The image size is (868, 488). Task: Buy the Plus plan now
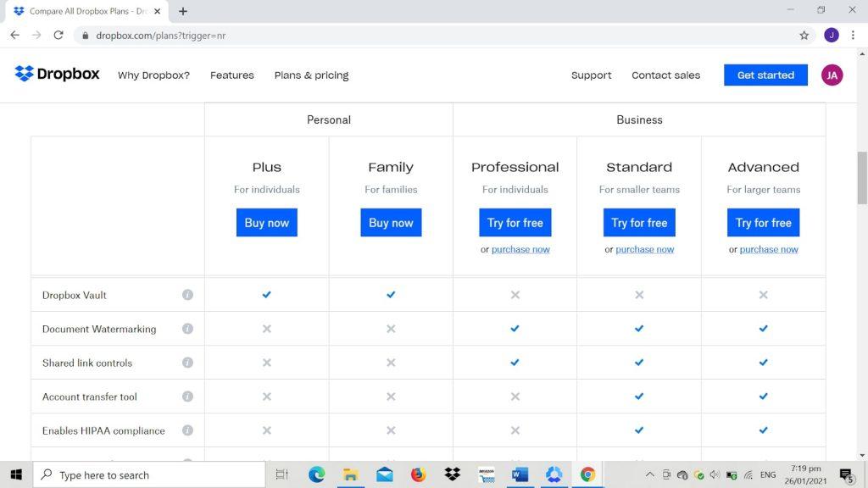[x=267, y=223]
